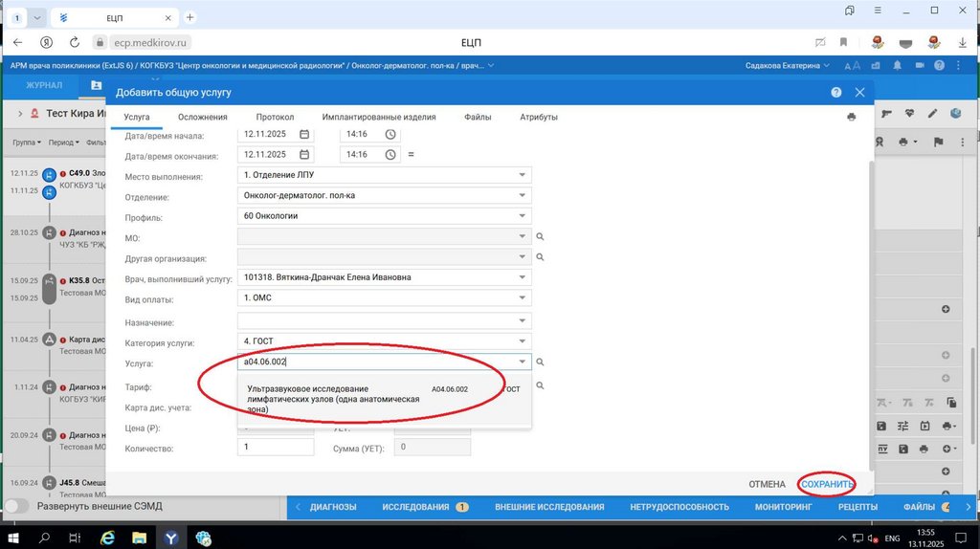Open the start date calendar picker
Screen dimensions: 980x549
click(304, 134)
